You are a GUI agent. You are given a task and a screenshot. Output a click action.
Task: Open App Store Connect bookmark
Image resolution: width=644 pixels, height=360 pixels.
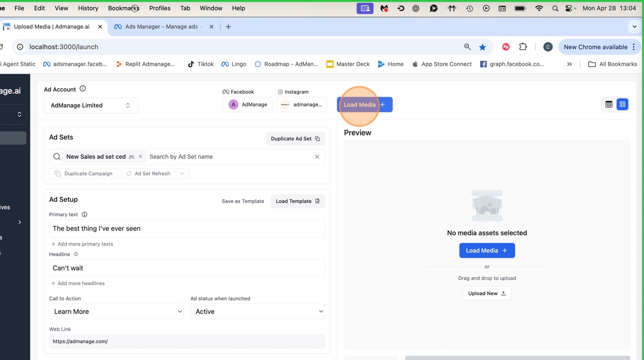(442, 64)
